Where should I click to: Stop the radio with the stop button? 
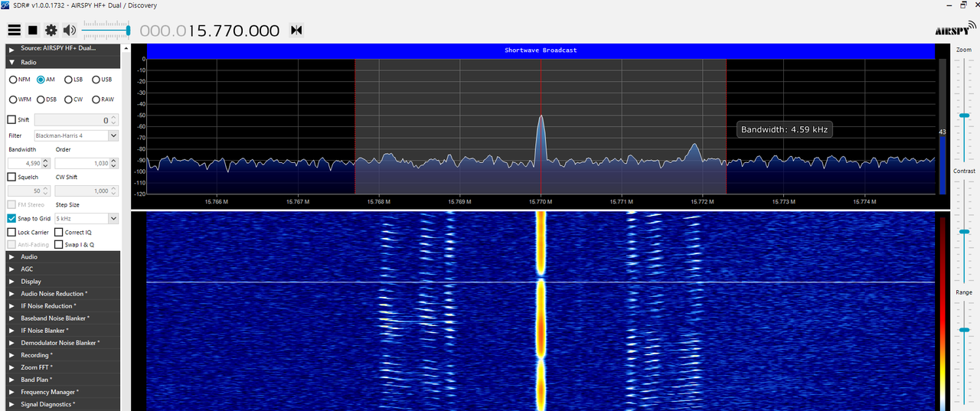pos(33,31)
